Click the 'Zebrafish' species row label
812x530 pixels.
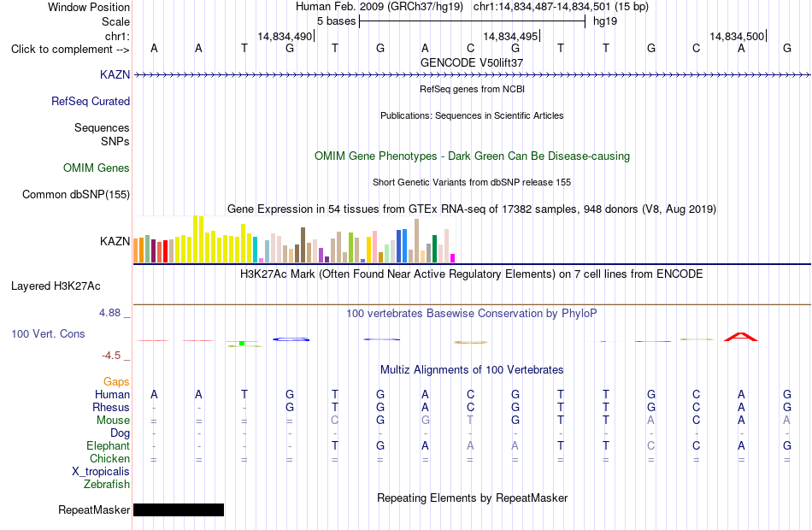[107, 484]
